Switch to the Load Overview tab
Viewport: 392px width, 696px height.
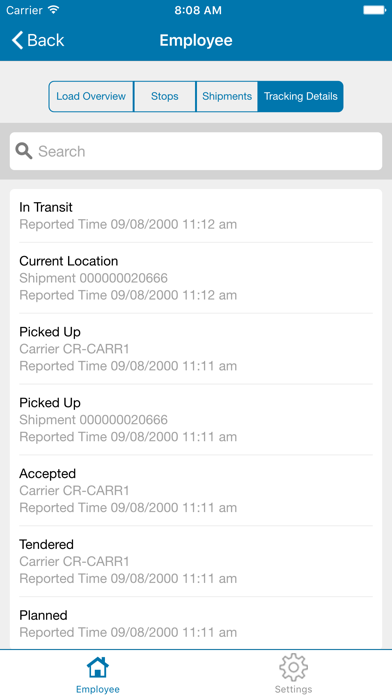tap(91, 96)
